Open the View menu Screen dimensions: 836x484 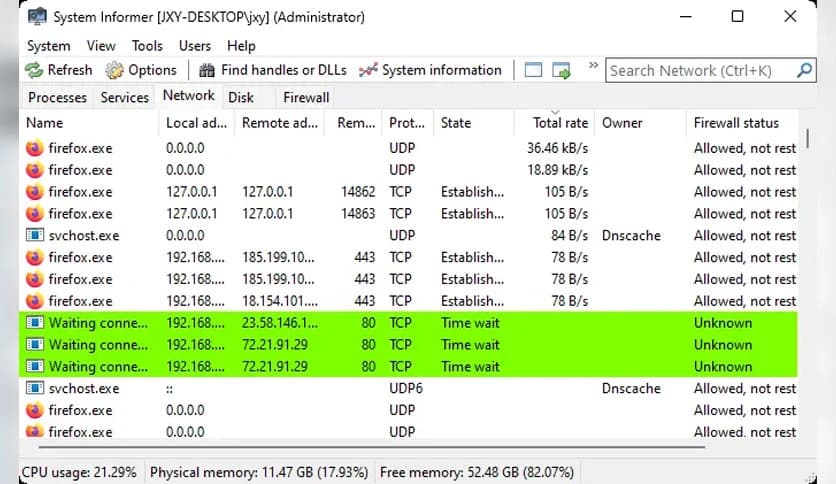(101, 46)
